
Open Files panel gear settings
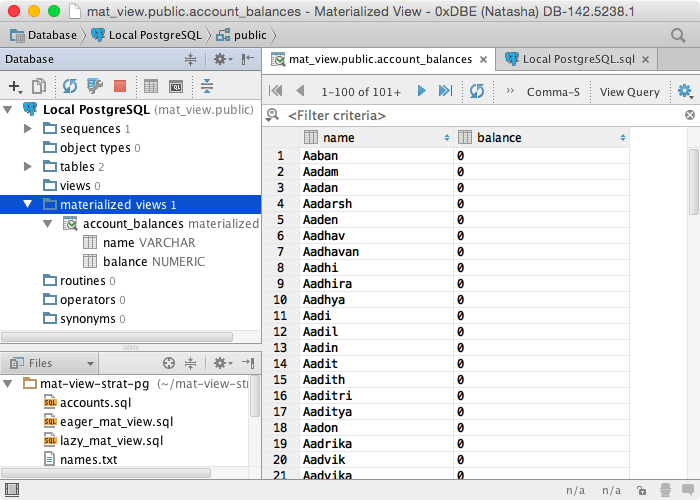222,363
